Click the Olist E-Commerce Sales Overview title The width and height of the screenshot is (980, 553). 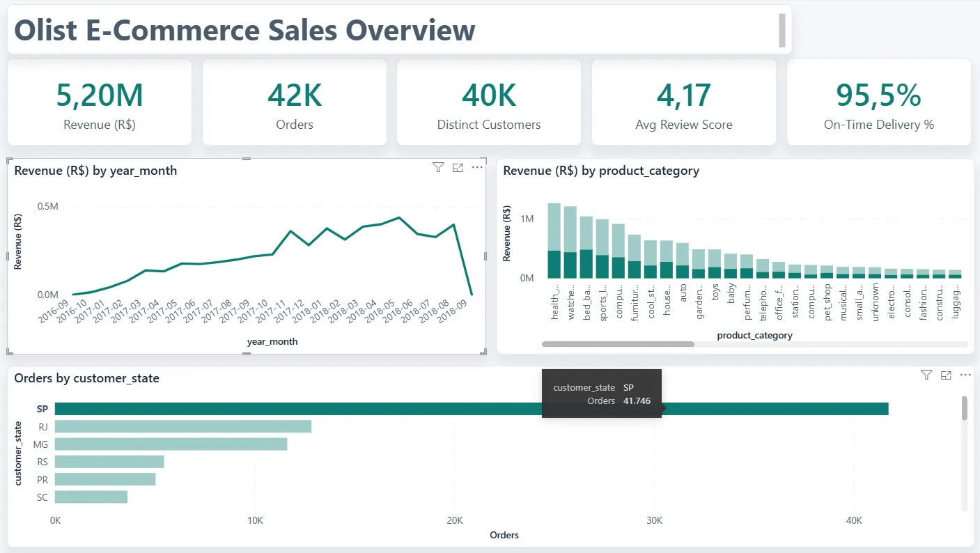click(x=245, y=30)
